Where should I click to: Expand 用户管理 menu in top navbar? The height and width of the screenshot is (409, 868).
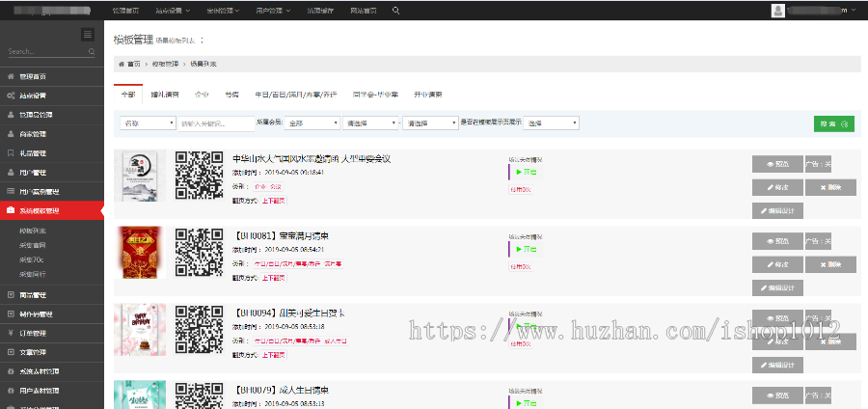[273, 11]
